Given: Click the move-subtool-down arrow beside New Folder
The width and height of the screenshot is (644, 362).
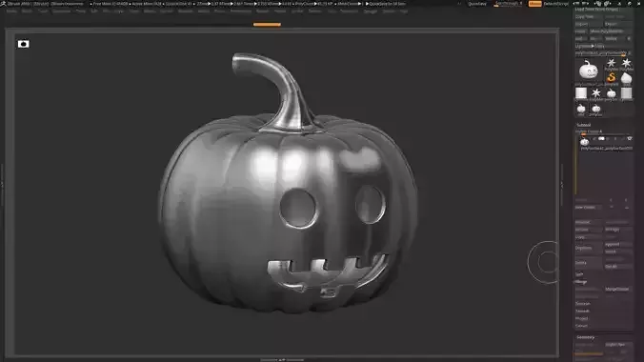Looking at the screenshot, I should pos(626,208).
